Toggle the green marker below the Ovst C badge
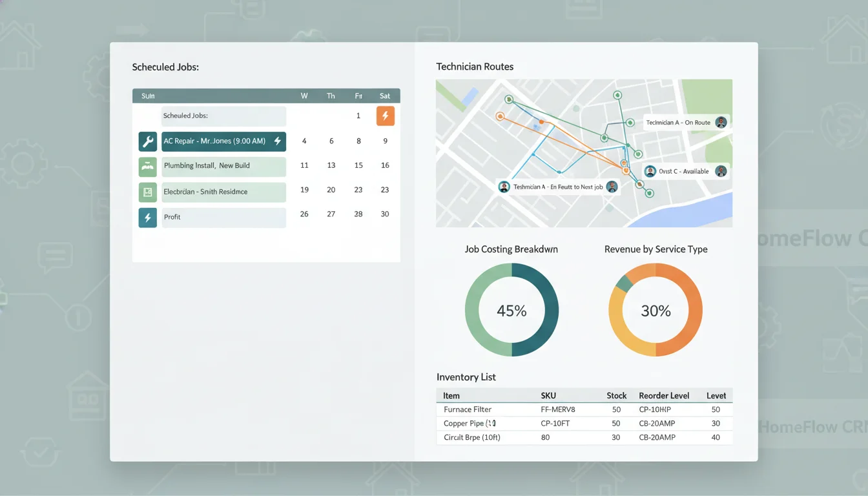 pyautogui.click(x=648, y=193)
